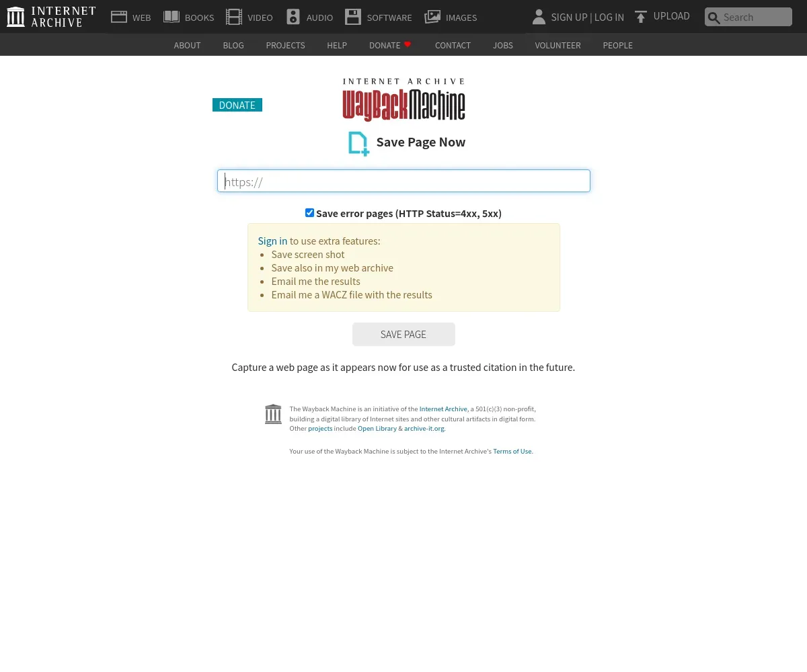Open the BOOKS menu label

point(199,17)
